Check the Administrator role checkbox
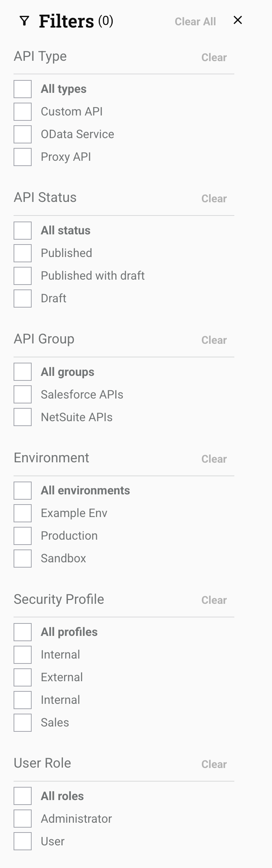The height and width of the screenshot is (868, 272). click(23, 819)
